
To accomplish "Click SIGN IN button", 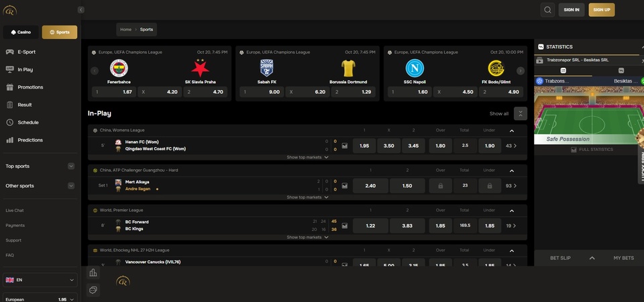I will (572, 10).
